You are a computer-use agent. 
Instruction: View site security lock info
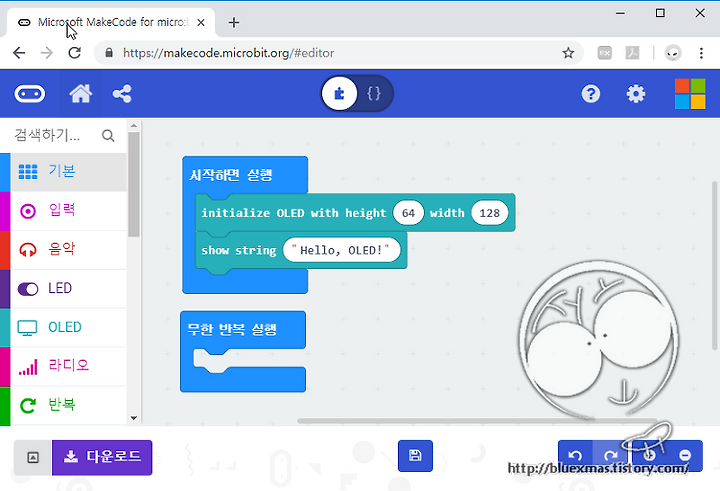(x=109, y=53)
